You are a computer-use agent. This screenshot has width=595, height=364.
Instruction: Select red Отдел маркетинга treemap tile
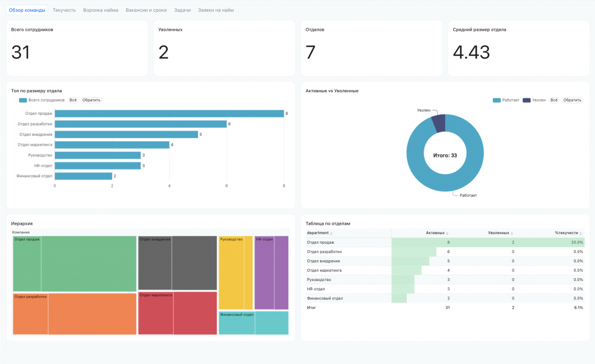(178, 313)
